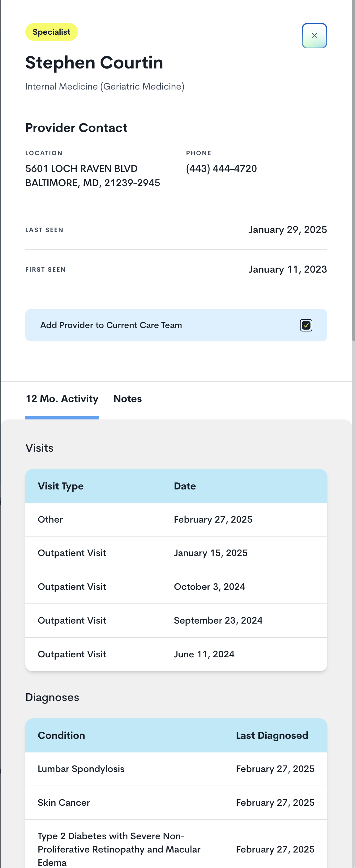Select Outpatient Visit dated January 15, 2025
The image size is (355, 868).
coord(176,553)
